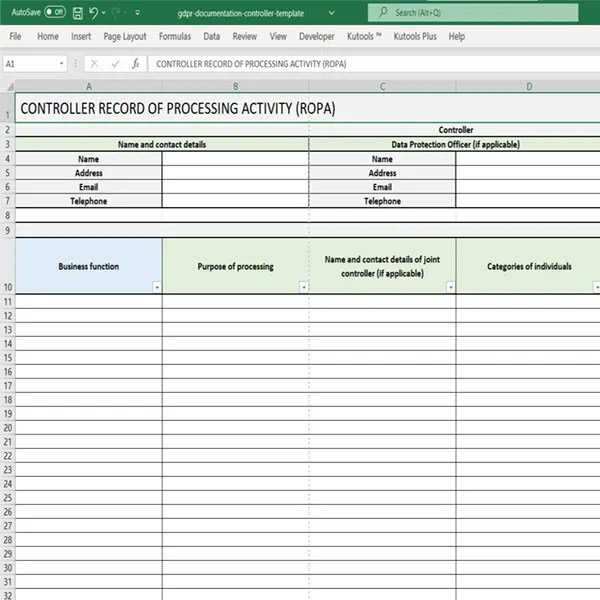Click empty Name value cell B4
The height and width of the screenshot is (600, 600).
pyautogui.click(x=235, y=159)
